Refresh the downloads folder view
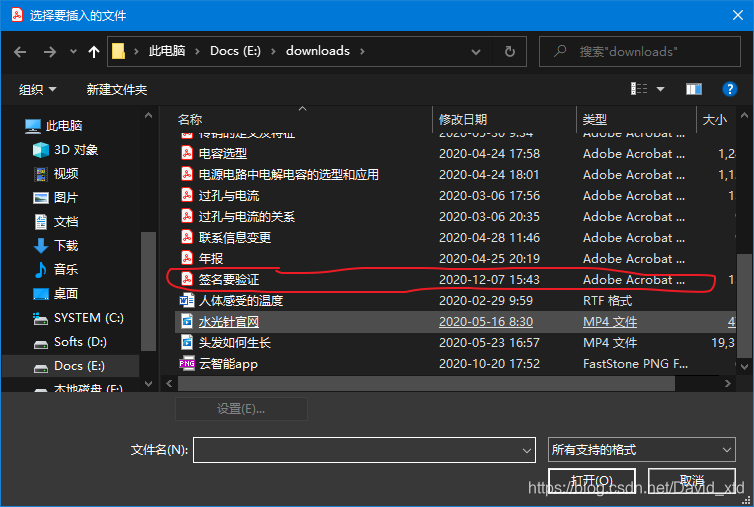This screenshot has width=754, height=507. tap(510, 51)
